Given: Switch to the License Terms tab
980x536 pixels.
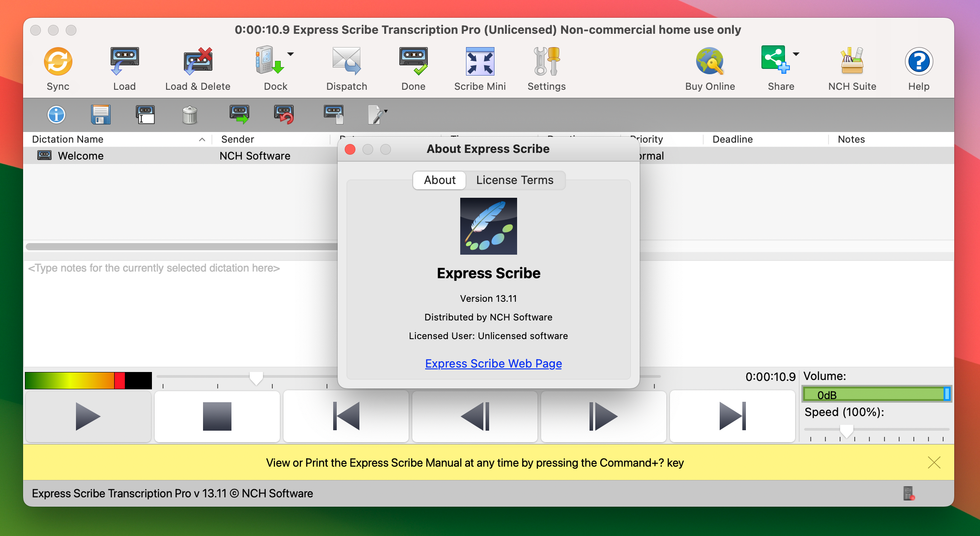Looking at the screenshot, I should [514, 180].
